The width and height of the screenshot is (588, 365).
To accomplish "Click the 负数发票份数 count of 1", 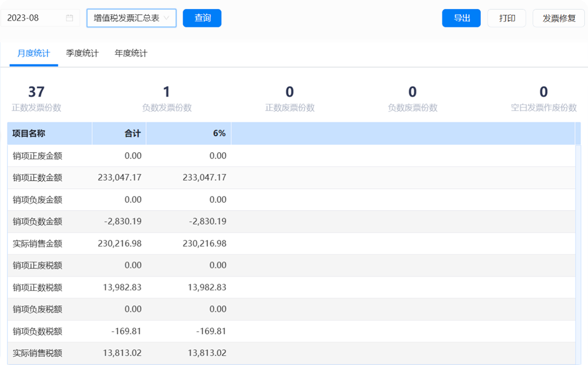I will click(167, 92).
